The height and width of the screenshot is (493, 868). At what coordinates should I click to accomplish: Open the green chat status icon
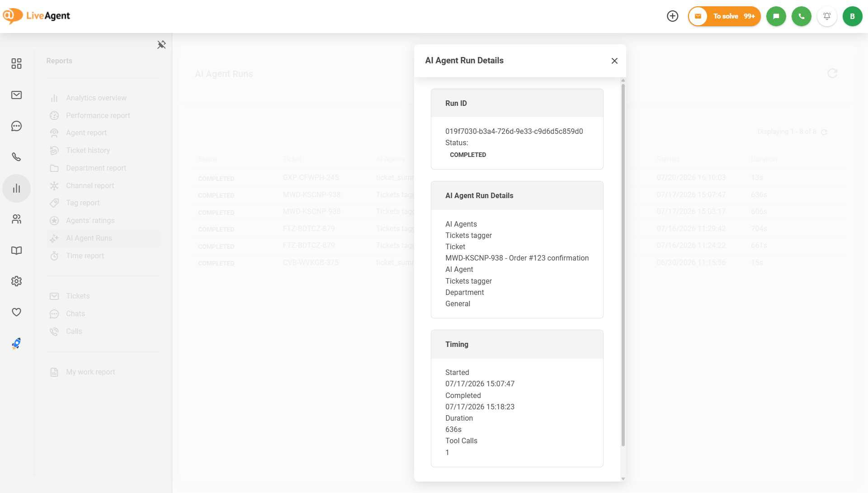click(x=776, y=16)
